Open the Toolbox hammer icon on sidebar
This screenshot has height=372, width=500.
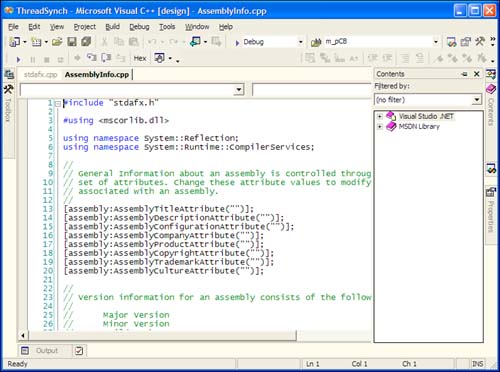(x=9, y=89)
